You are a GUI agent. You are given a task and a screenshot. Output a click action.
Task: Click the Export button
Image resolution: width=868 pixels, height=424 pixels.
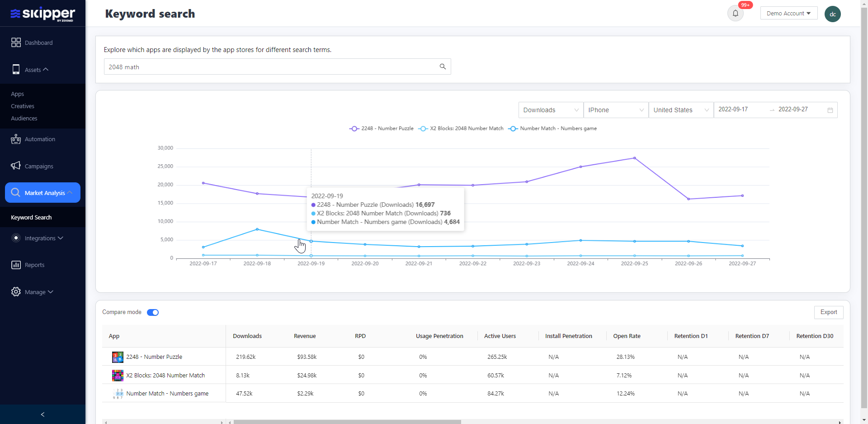828,312
